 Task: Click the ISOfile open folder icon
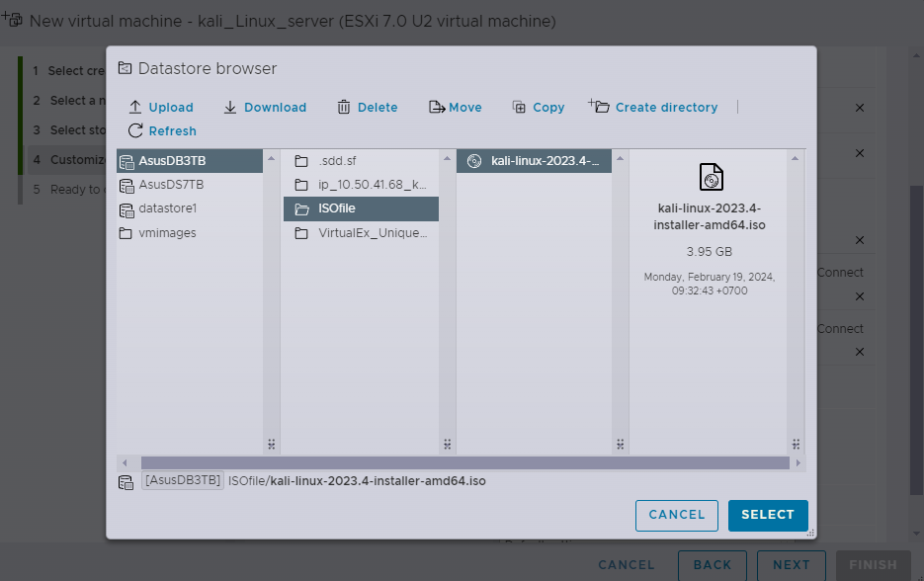[x=301, y=209]
